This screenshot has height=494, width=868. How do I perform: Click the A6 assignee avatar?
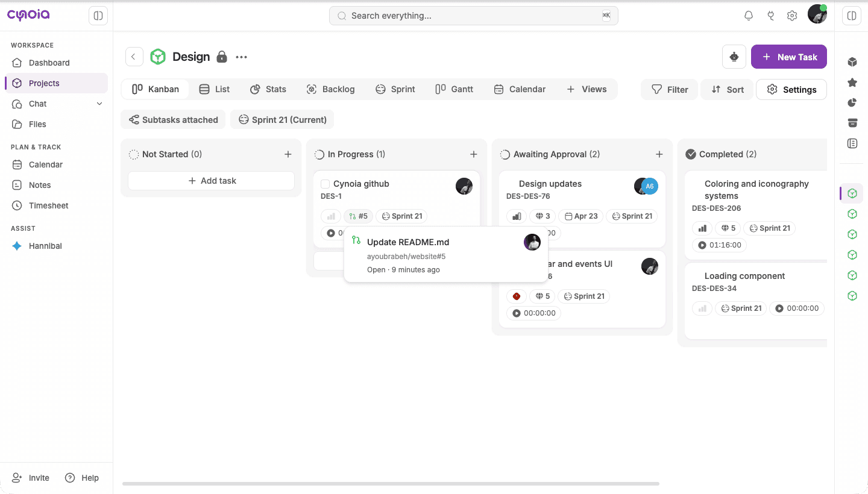pos(650,186)
